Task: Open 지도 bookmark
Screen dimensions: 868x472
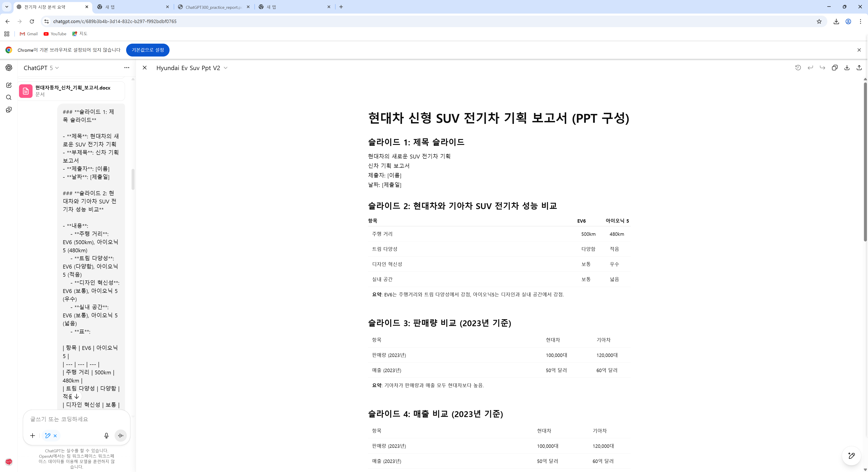Action: coord(80,34)
